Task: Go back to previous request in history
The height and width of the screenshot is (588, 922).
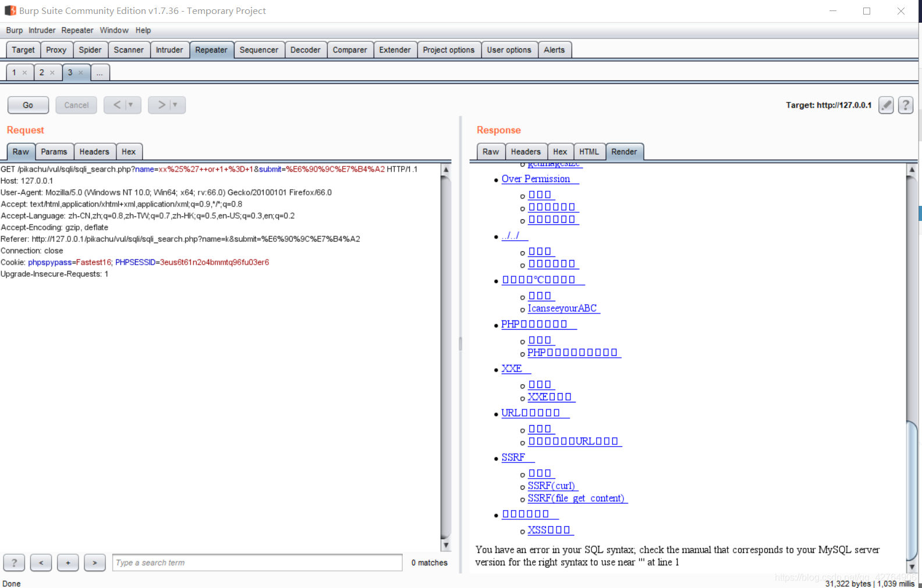Action: pos(117,105)
